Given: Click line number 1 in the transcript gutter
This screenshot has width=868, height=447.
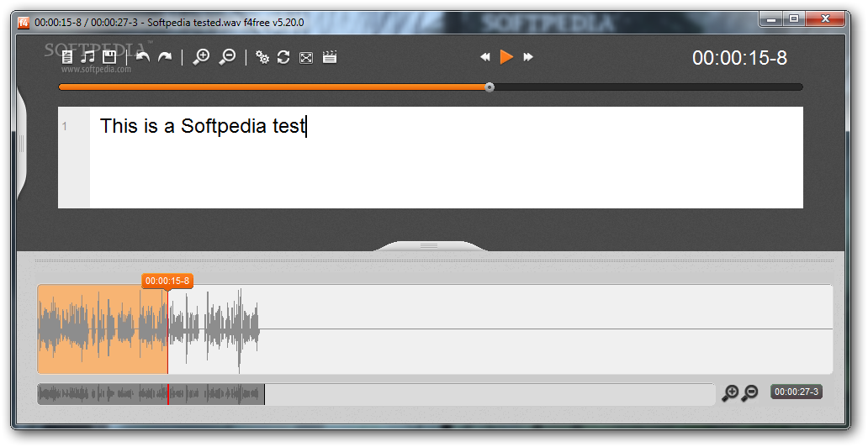Looking at the screenshot, I should pos(65,127).
